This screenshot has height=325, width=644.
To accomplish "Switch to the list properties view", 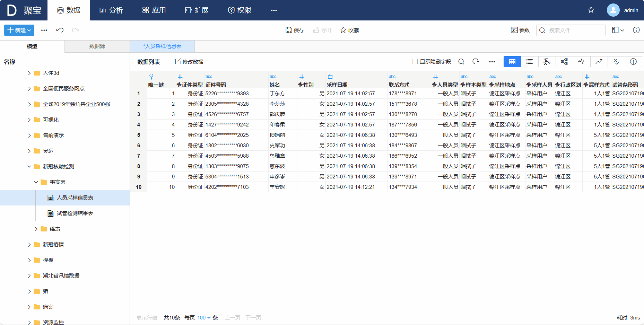I will click(x=530, y=62).
